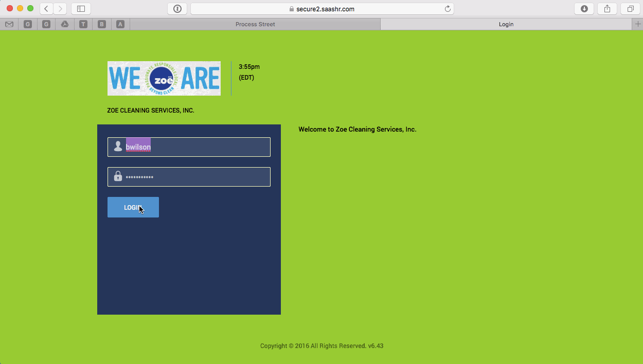
Task: Close the Safari window with red button
Action: click(x=10, y=9)
